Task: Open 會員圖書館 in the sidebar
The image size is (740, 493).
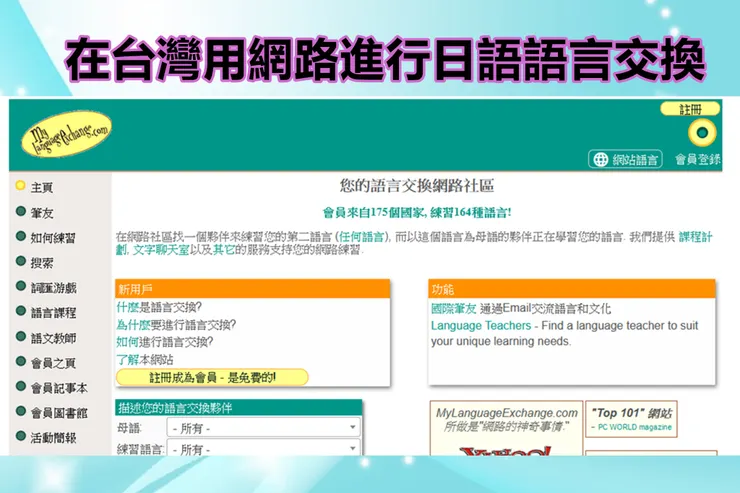Action: click(x=59, y=413)
